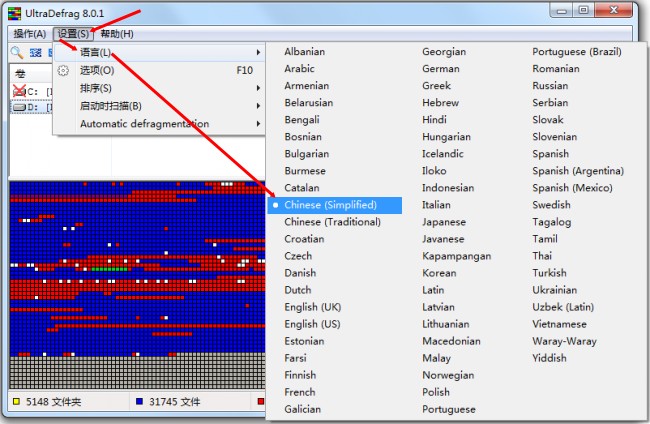Open the 帮助(H) menu
The height and width of the screenshot is (424, 650).
[x=117, y=34]
